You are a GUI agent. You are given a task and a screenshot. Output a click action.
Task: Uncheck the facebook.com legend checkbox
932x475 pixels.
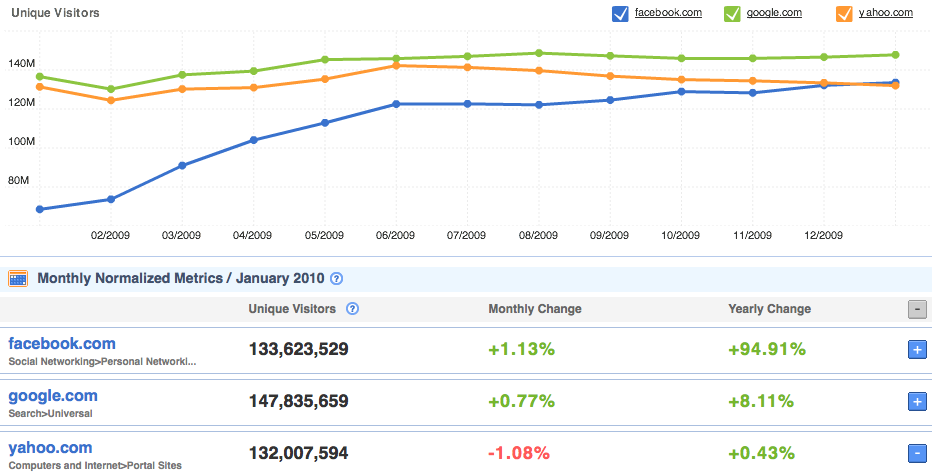pyautogui.click(x=620, y=13)
